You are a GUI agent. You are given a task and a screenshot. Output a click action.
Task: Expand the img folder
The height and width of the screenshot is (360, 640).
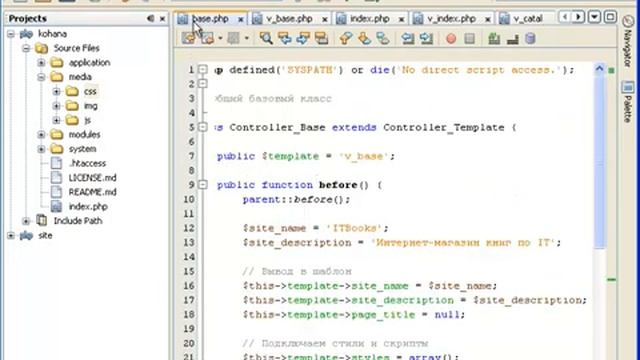(56, 106)
